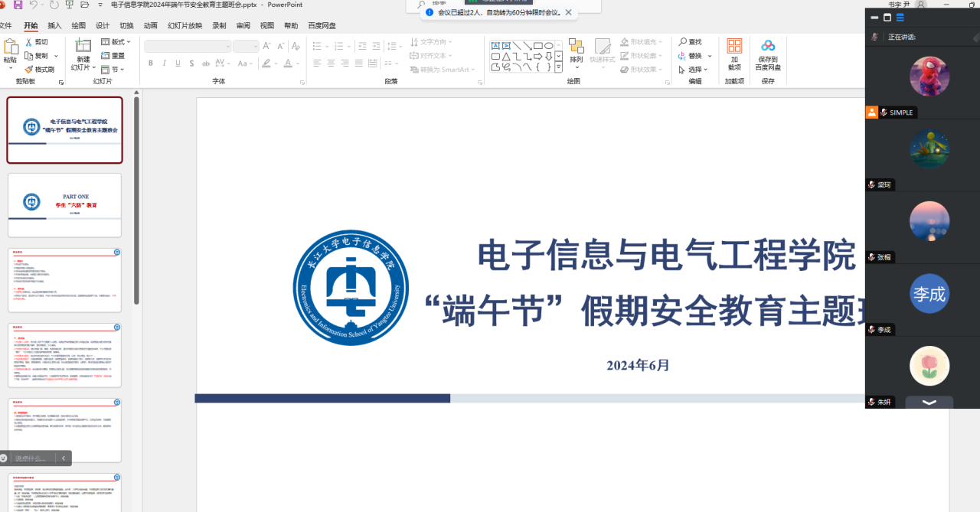Switch to the Slide Show (幻灯片放映) tab
Screen dimensions: 980x512
click(185, 25)
